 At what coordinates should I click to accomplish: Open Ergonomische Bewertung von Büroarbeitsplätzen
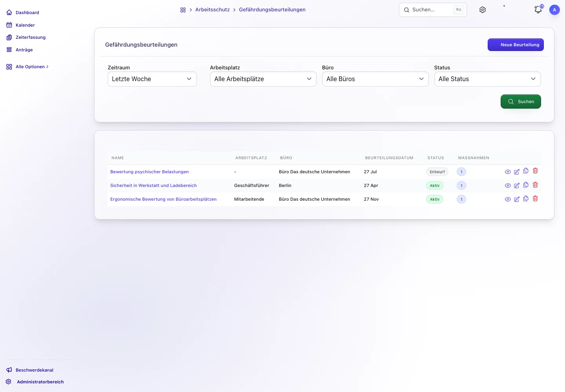coord(163,199)
